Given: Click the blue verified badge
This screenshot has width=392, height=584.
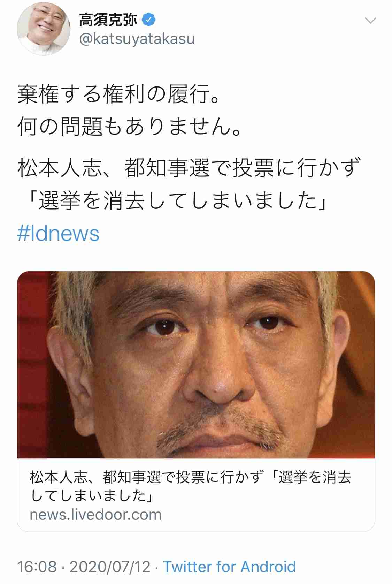Looking at the screenshot, I should point(148,20).
